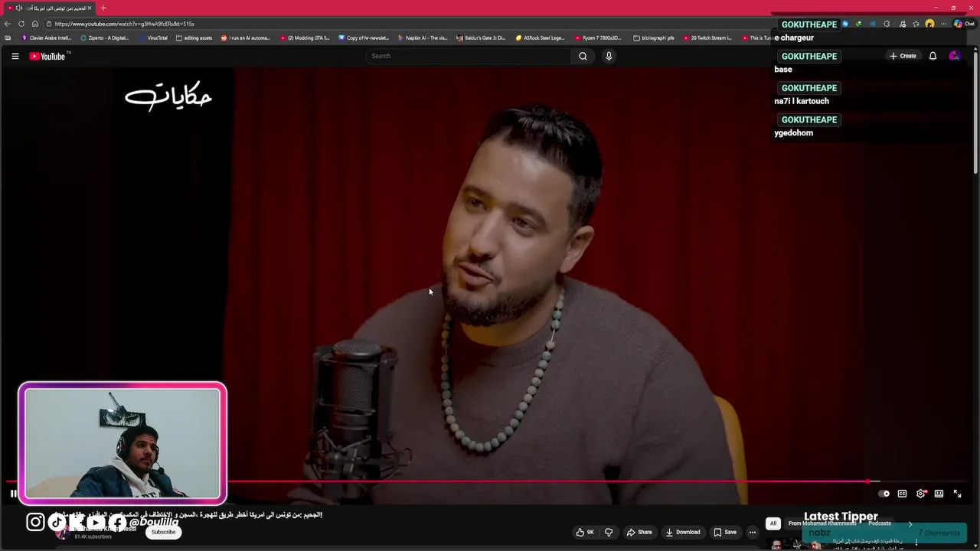Click the Share button
The height and width of the screenshot is (551, 980).
point(639,532)
